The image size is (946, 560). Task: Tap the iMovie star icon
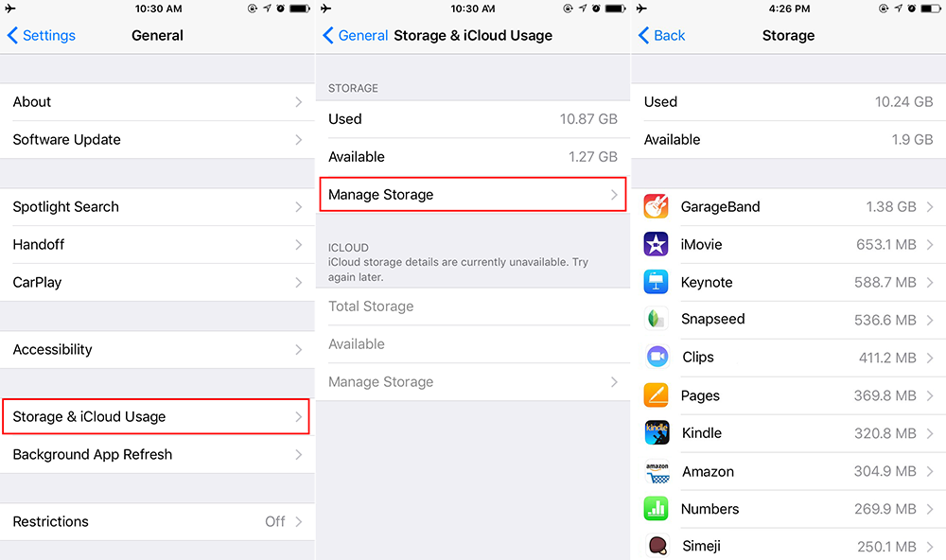tap(657, 244)
